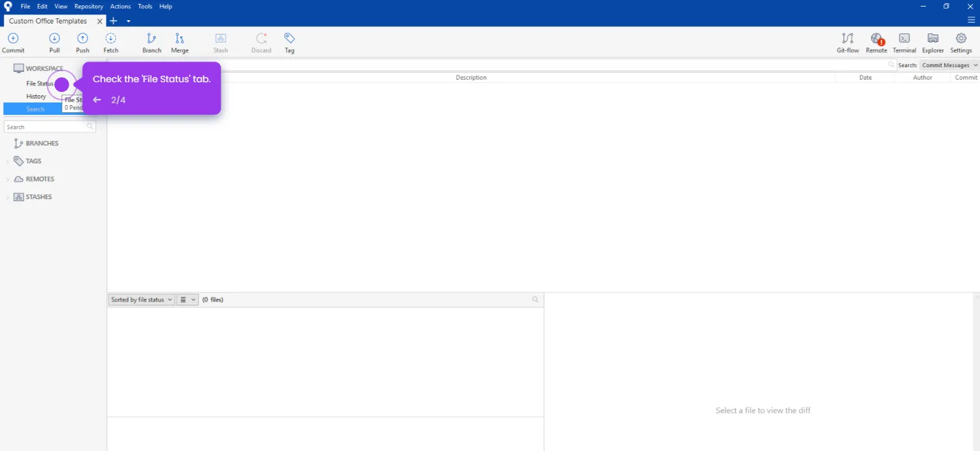Select File Status in the workspace
Image resolution: width=980 pixels, height=451 pixels.
pyautogui.click(x=40, y=84)
